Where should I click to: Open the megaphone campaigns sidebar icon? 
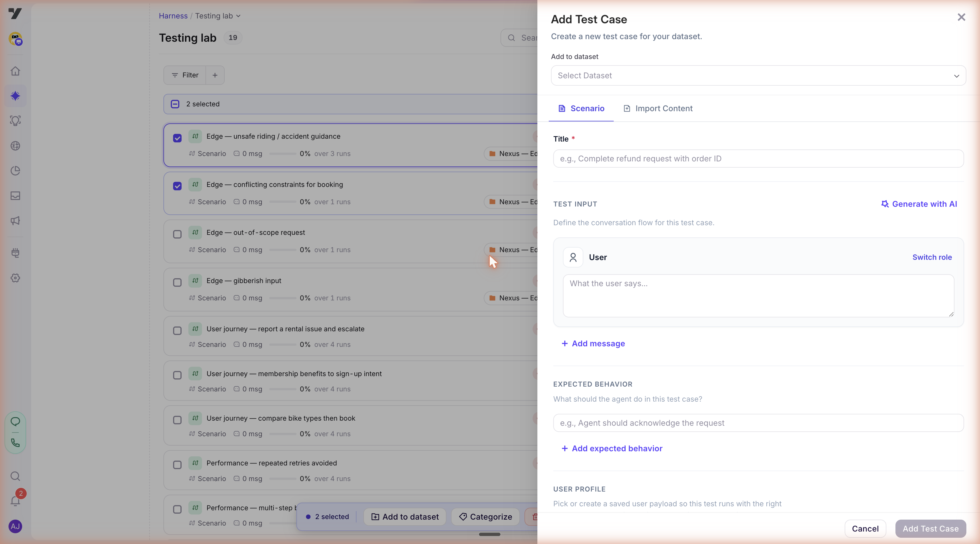pos(15,221)
